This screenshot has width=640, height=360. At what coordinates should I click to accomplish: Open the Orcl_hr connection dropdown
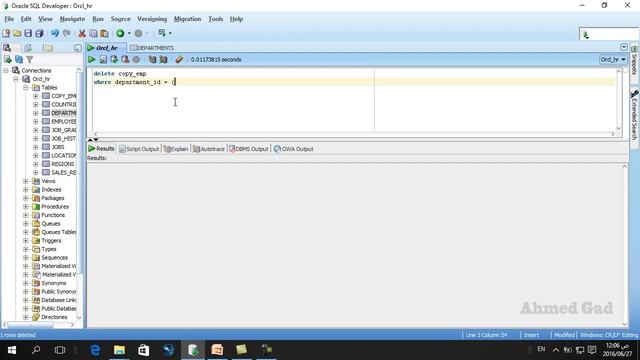pyautogui.click(x=613, y=60)
